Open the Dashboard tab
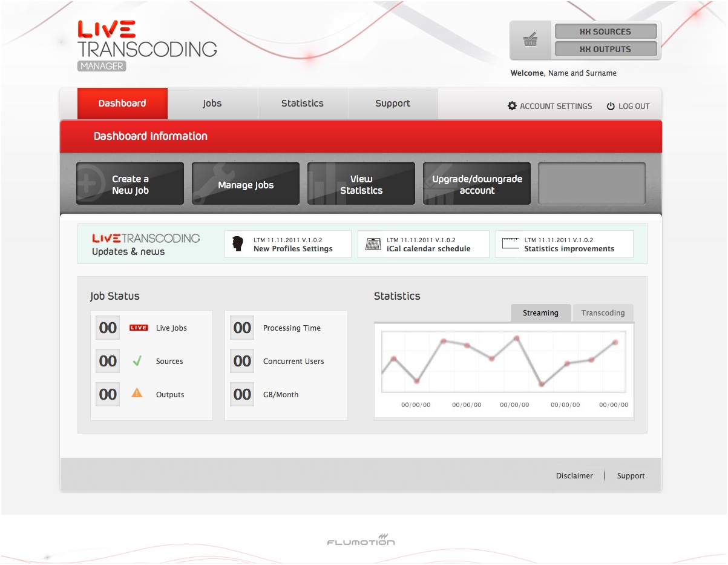 [122, 104]
